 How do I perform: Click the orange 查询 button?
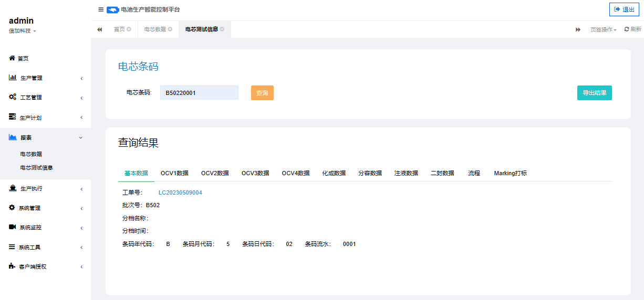coord(262,93)
